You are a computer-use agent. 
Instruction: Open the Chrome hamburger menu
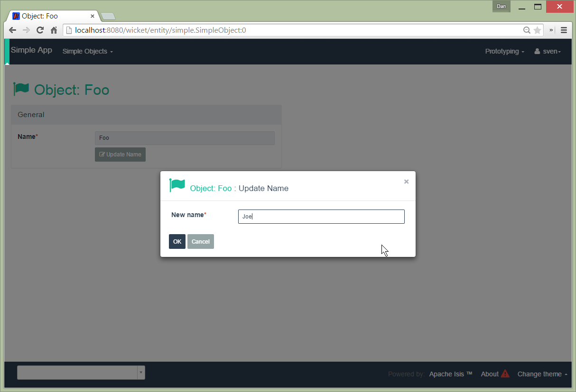click(x=564, y=30)
